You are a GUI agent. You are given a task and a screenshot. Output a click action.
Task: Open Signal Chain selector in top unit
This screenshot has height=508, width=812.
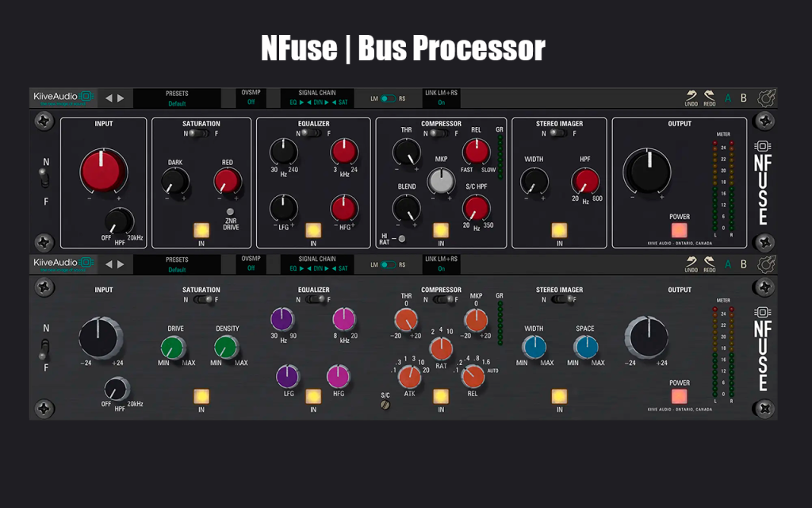tap(317, 98)
